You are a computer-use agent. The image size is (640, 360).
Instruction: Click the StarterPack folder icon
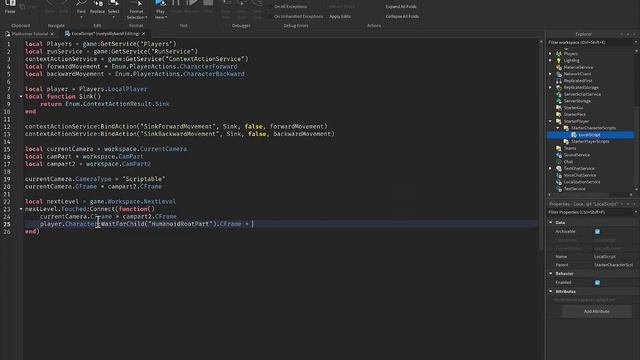point(559,114)
